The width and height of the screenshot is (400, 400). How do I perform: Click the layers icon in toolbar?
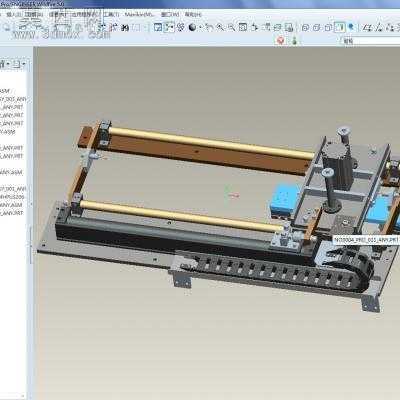click(277, 27)
